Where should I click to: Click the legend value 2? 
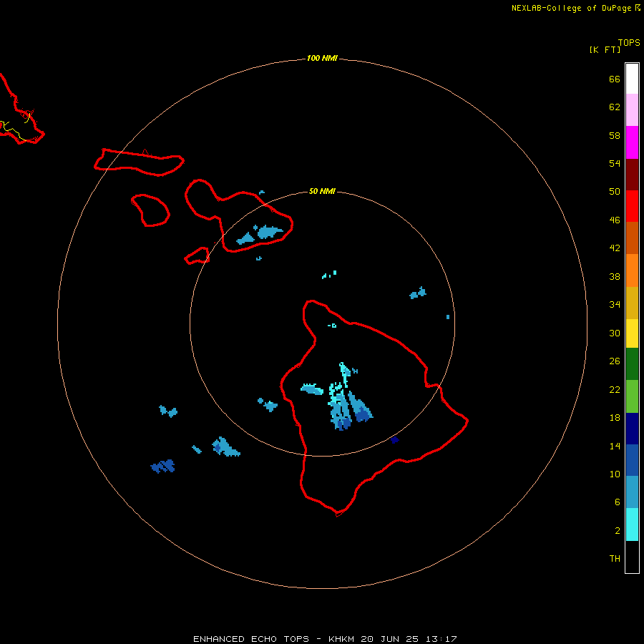pos(618,531)
